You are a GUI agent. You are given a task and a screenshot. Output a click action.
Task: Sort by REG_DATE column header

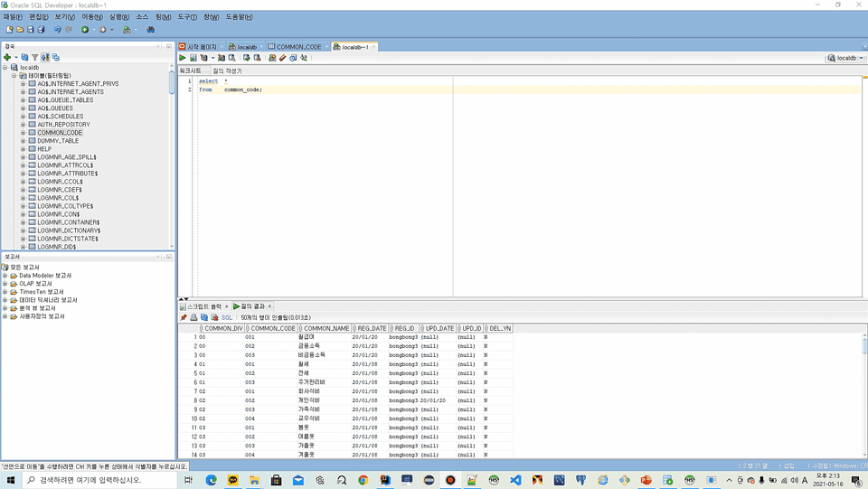point(371,329)
